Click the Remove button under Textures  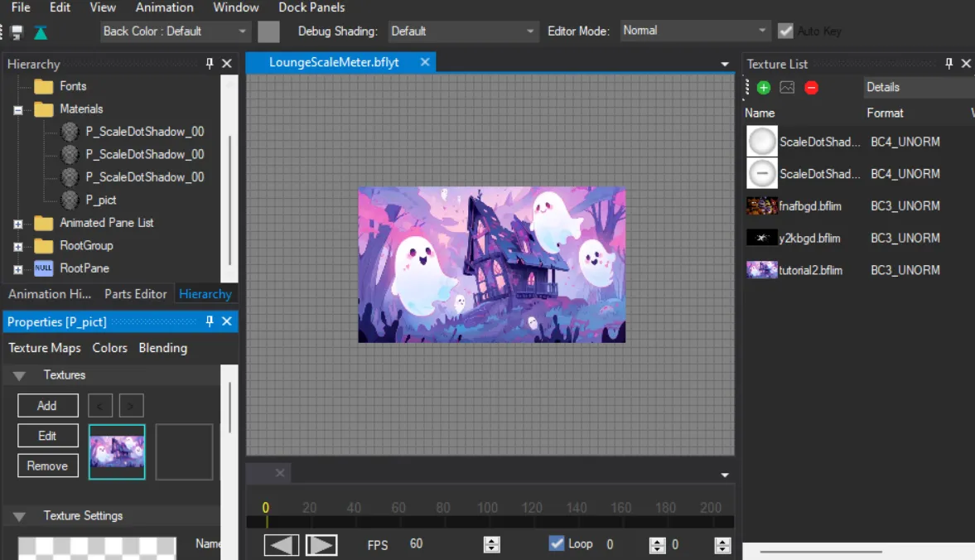click(47, 466)
